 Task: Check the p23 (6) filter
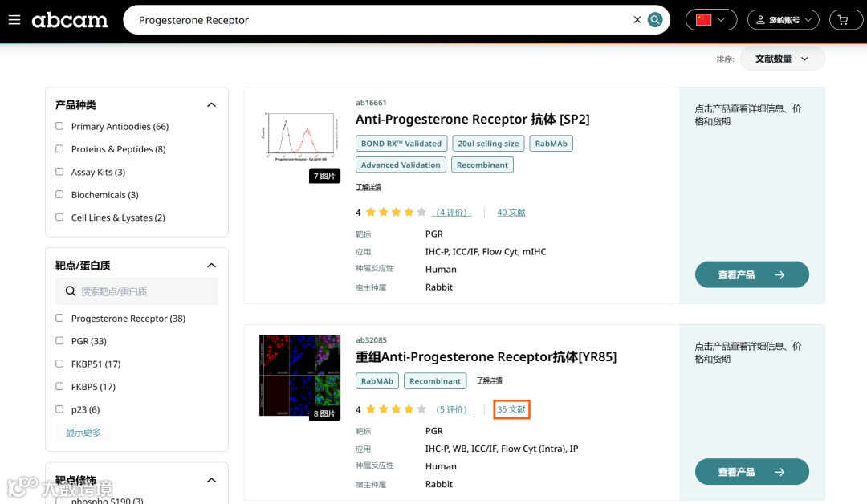point(59,409)
